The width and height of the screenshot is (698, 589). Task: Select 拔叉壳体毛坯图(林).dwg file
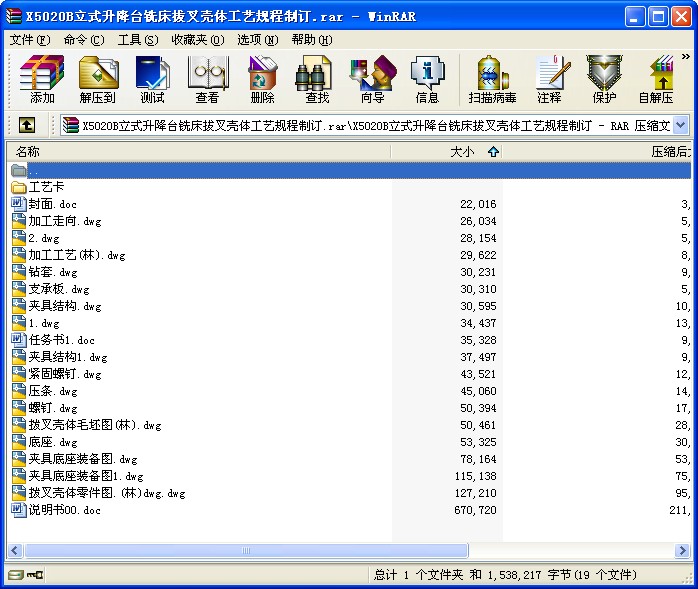point(86,425)
